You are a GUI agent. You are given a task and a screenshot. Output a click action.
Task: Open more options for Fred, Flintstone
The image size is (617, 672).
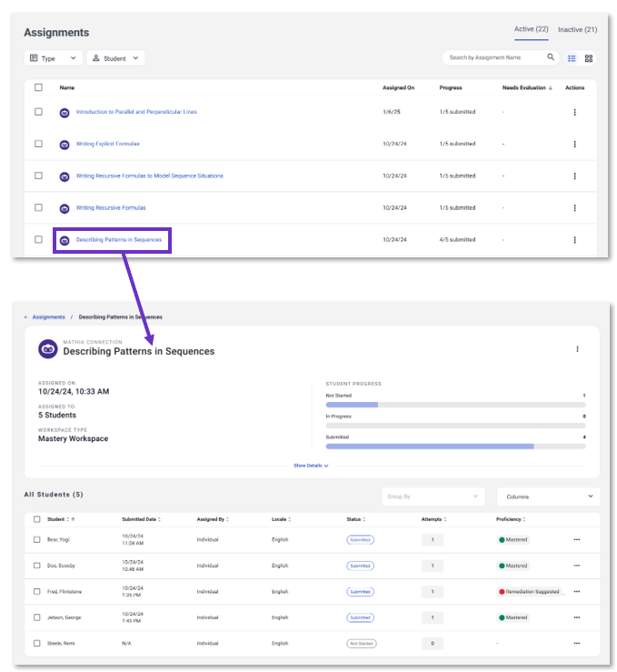click(x=577, y=591)
